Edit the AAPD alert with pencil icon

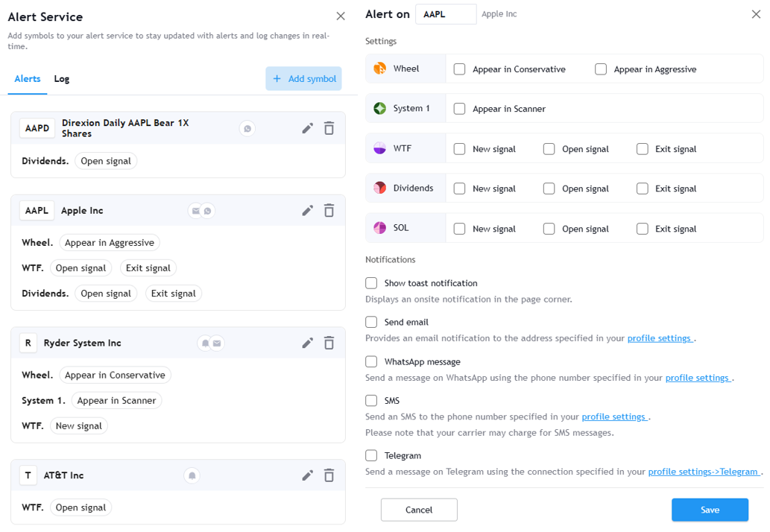click(x=307, y=129)
